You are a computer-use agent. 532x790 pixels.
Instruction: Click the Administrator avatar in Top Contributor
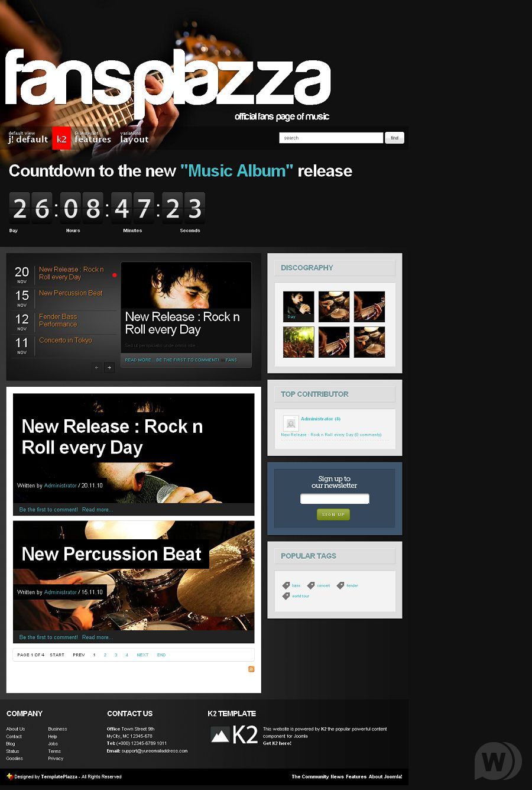pos(290,423)
